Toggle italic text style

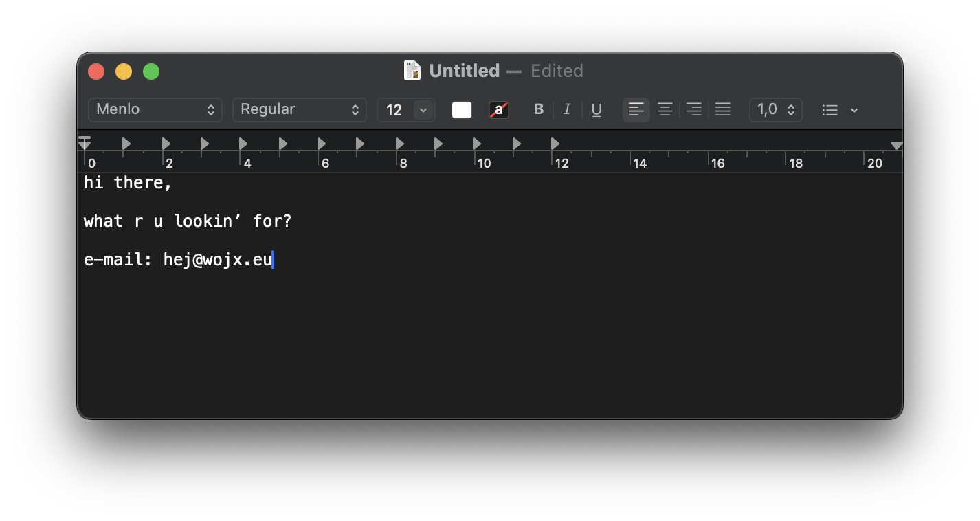[567, 110]
